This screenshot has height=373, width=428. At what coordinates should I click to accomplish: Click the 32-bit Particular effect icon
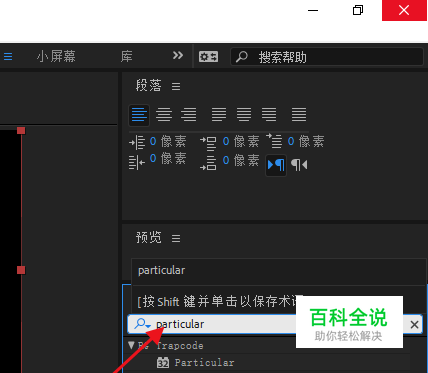pyautogui.click(x=163, y=362)
